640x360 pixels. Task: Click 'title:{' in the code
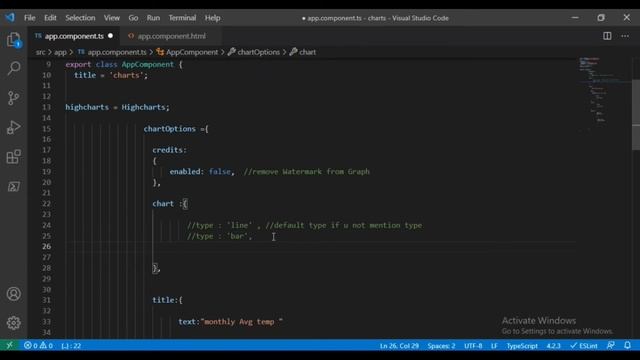pyautogui.click(x=167, y=300)
